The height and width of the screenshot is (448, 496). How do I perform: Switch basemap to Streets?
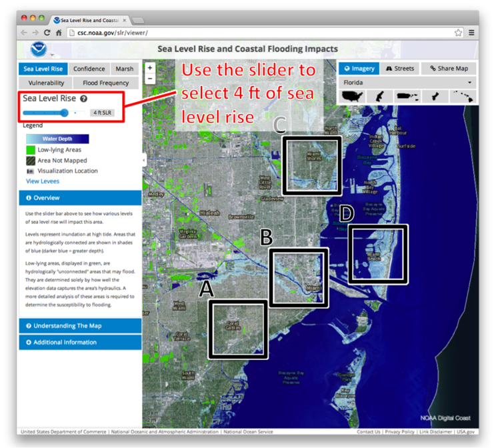point(400,68)
